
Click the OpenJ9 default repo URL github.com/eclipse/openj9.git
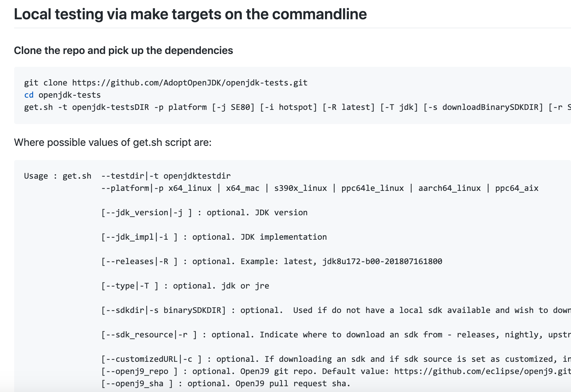(x=483, y=371)
